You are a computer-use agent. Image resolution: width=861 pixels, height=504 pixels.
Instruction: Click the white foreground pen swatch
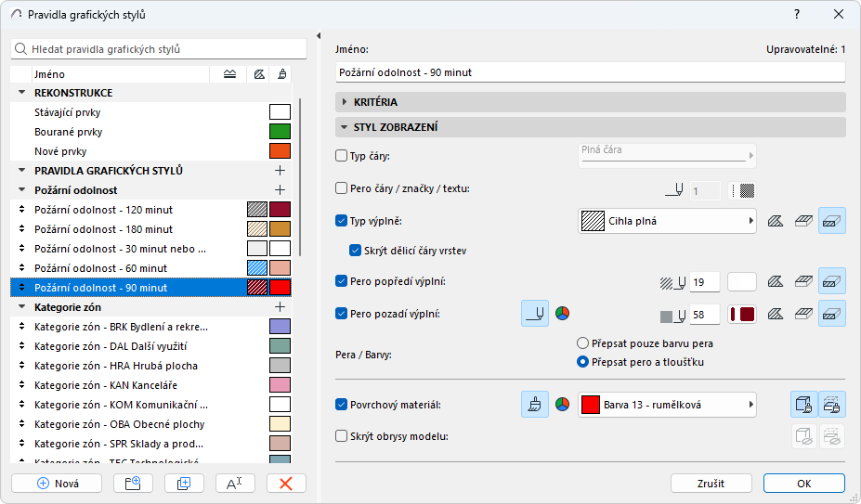click(x=742, y=281)
